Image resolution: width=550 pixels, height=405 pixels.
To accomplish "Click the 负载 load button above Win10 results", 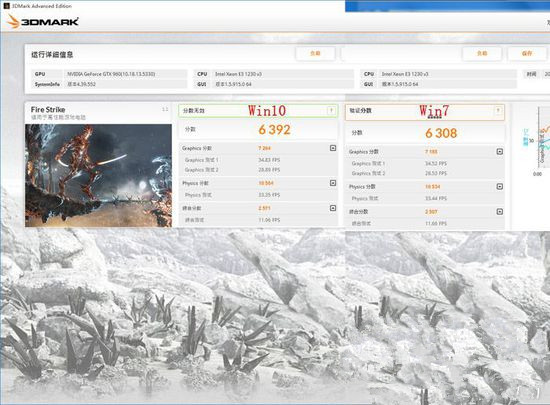I will (315, 53).
